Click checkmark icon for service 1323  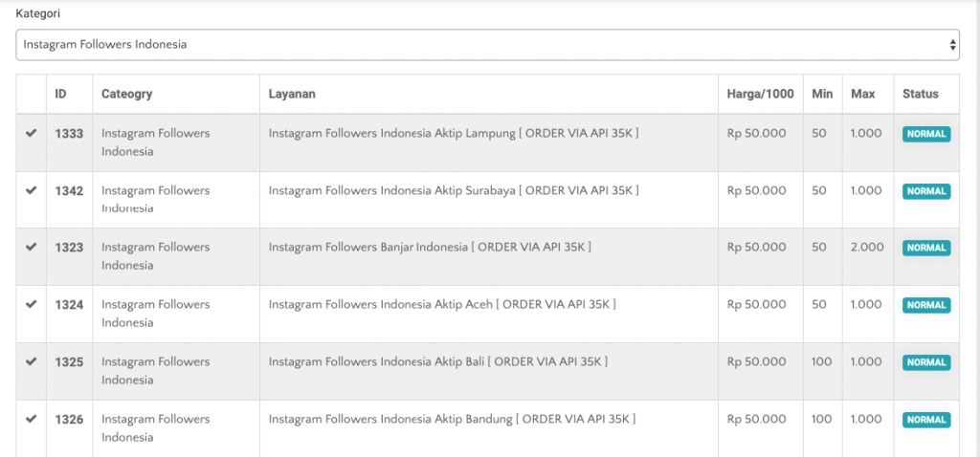click(31, 247)
